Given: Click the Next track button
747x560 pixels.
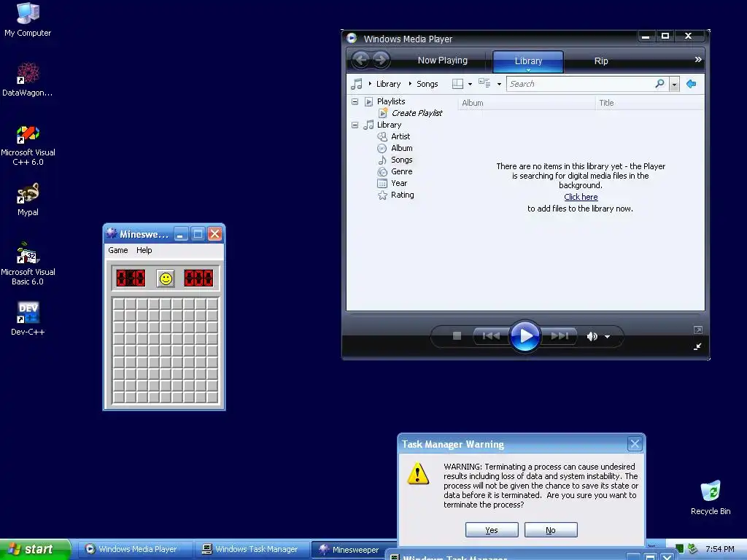Looking at the screenshot, I should point(560,336).
